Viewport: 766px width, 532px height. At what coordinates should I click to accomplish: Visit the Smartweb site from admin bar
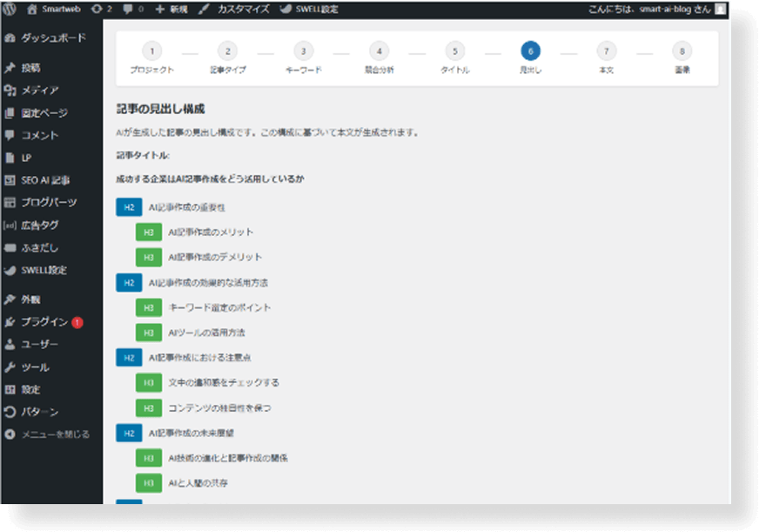(51, 9)
